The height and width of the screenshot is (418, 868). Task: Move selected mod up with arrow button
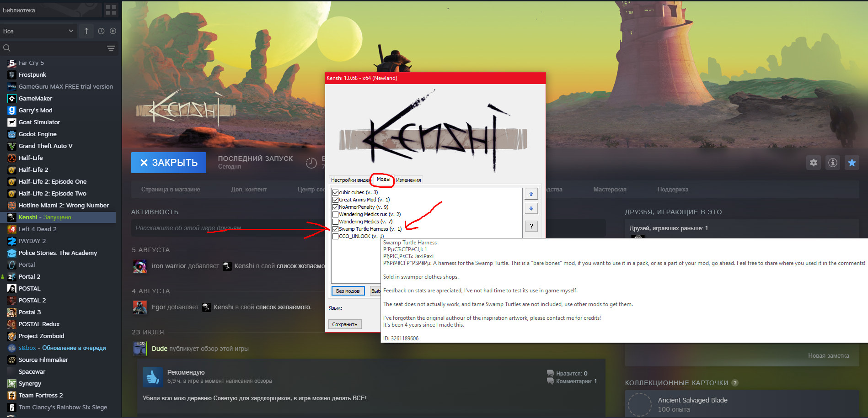[x=531, y=194]
